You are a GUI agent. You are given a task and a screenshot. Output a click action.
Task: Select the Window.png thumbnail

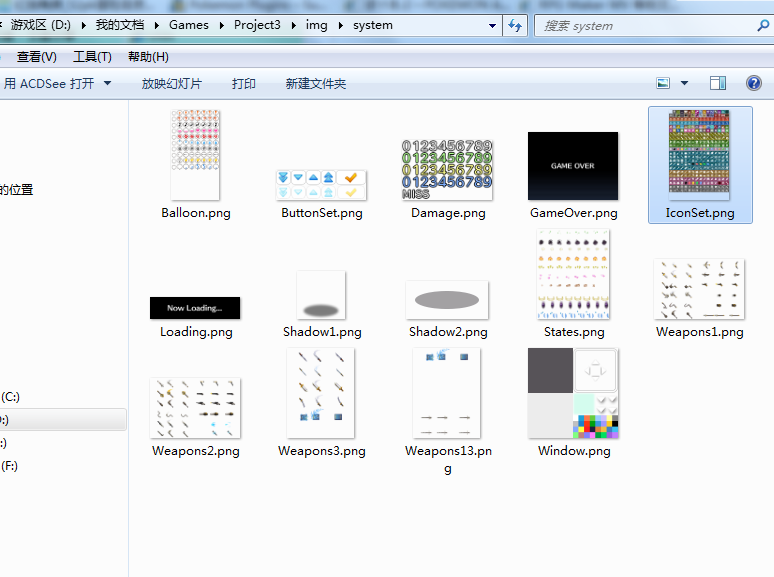click(x=573, y=393)
